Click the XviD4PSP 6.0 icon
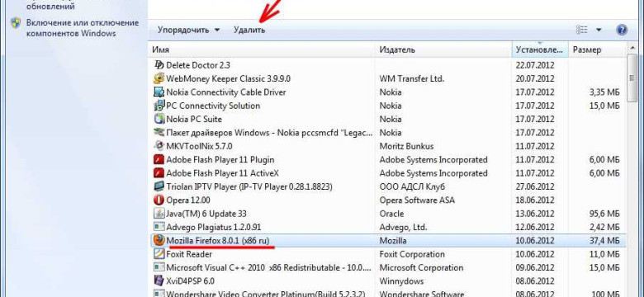 [x=159, y=281]
